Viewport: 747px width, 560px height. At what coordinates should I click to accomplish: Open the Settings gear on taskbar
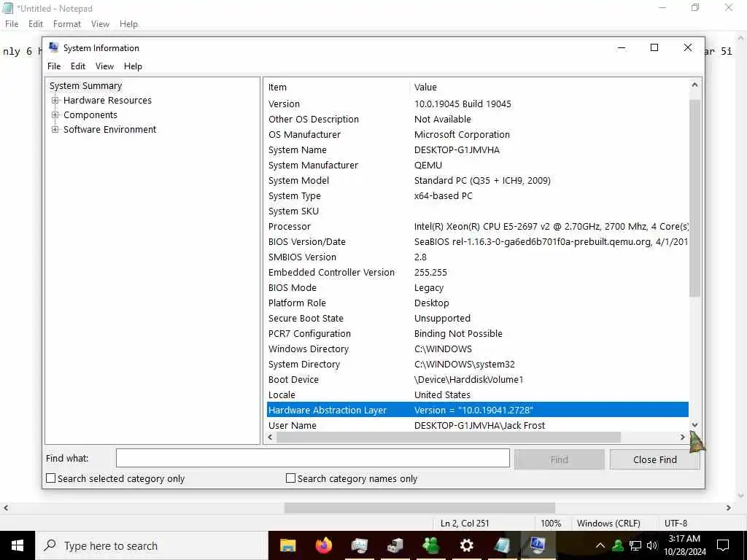[x=466, y=545]
